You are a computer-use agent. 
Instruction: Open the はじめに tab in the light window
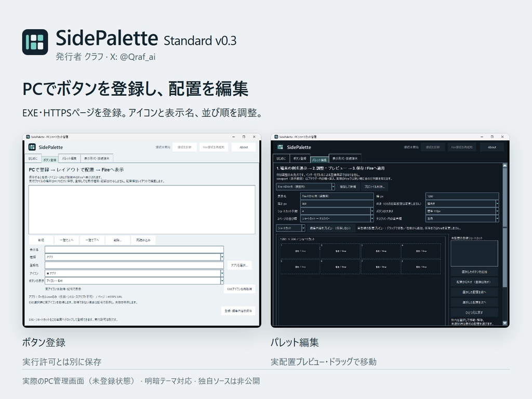click(x=33, y=158)
